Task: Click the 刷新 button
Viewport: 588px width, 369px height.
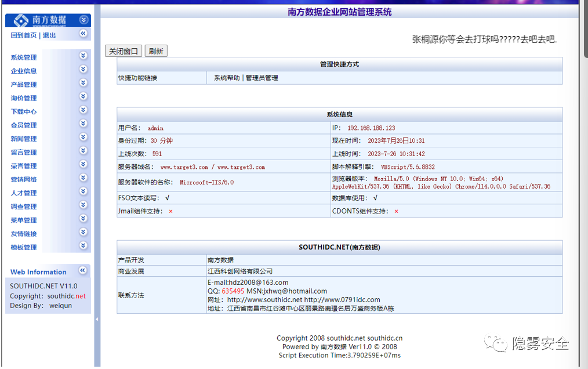Action: click(x=156, y=51)
